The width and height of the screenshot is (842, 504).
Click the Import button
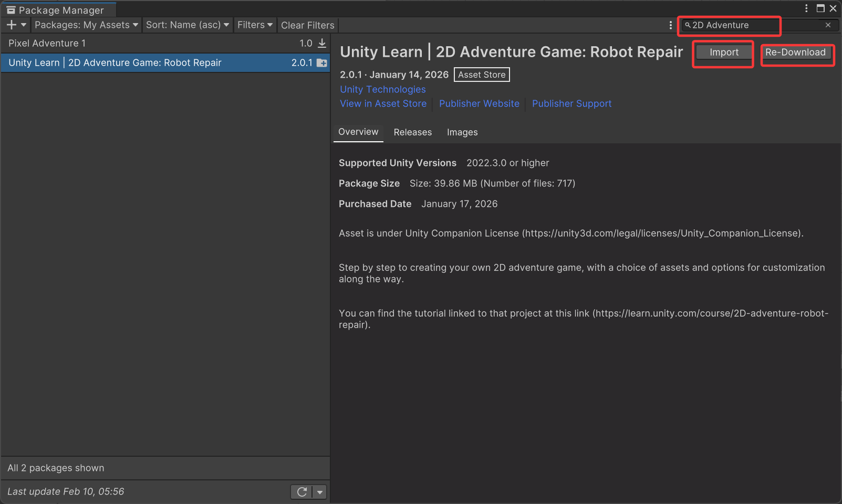tap(724, 52)
